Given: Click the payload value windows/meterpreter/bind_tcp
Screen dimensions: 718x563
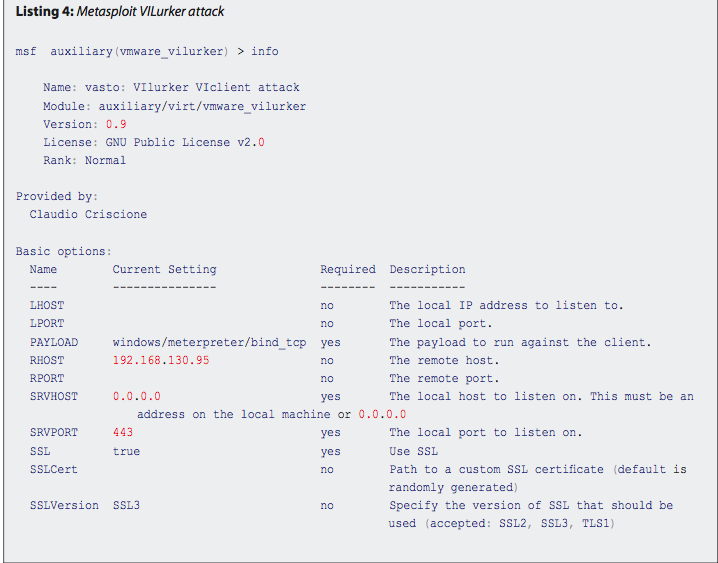Looking at the screenshot, I should click(x=210, y=342).
